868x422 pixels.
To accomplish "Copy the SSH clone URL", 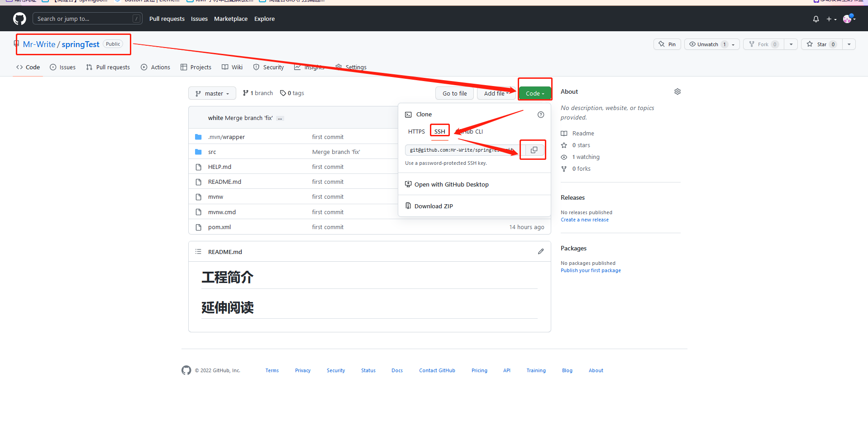I will [x=534, y=150].
